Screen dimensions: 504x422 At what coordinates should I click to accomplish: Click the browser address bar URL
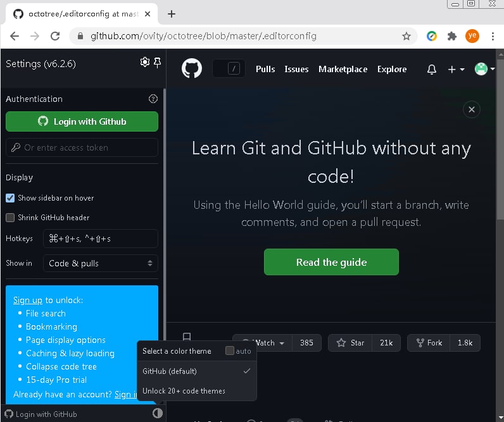(203, 36)
